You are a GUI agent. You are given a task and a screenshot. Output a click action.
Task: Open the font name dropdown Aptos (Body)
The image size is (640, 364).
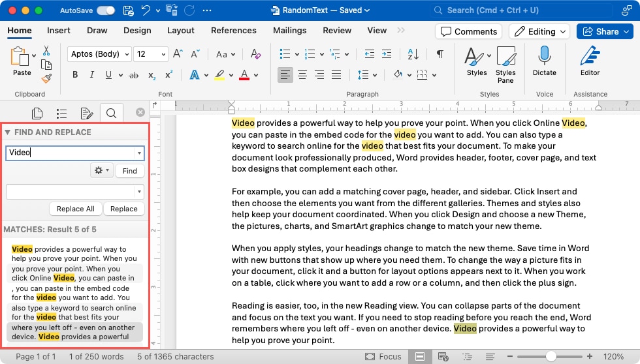(x=127, y=53)
